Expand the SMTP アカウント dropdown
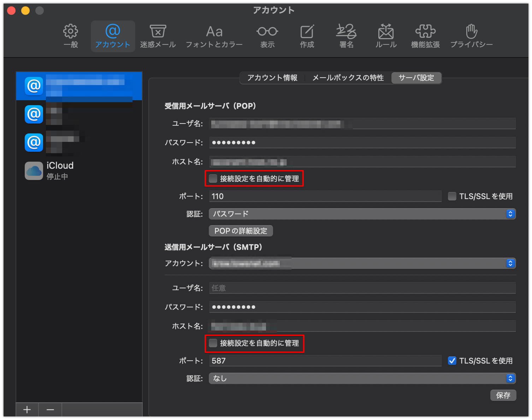Image resolution: width=532 pixels, height=420 pixels. point(362,263)
